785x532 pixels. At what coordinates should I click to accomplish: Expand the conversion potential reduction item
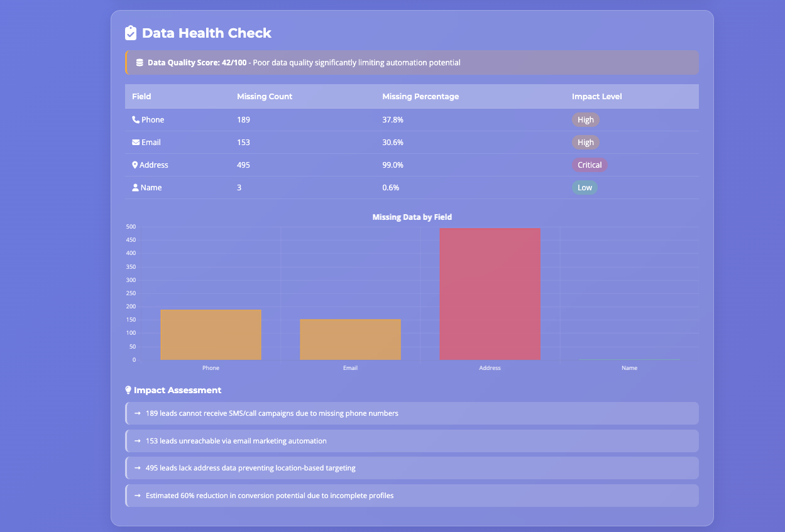(412, 496)
